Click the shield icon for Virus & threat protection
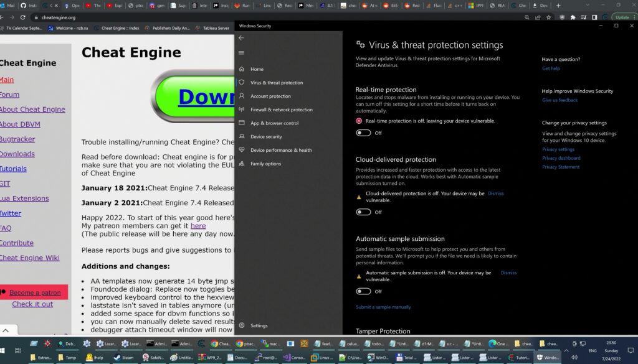Viewport: 638px width, 364px height. (242, 83)
